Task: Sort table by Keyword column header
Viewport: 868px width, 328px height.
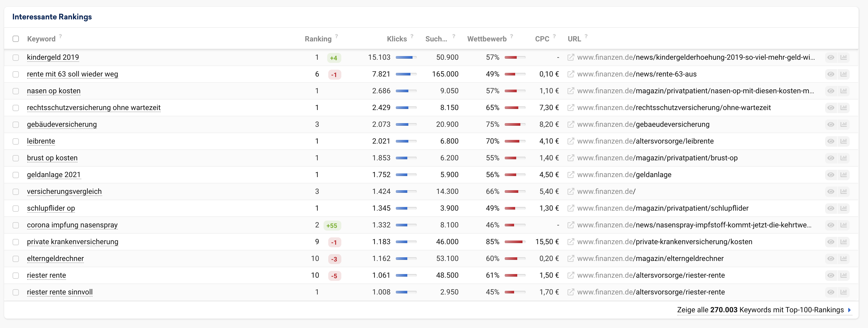Action: pos(41,39)
